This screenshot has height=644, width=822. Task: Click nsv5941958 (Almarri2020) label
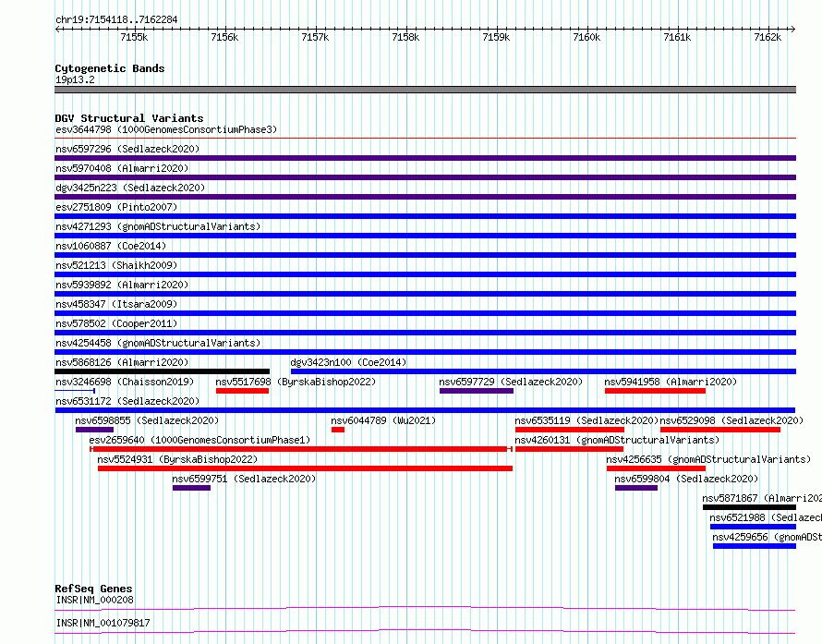point(671,382)
